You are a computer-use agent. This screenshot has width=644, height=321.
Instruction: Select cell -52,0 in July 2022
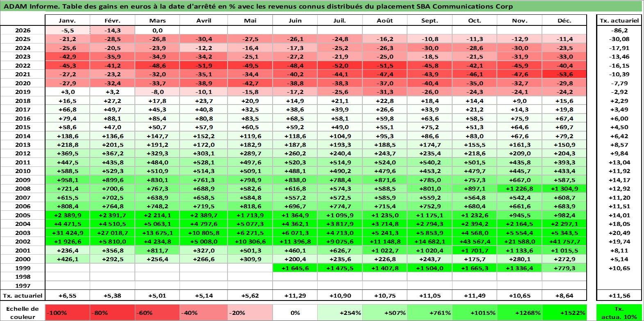pyautogui.click(x=340, y=66)
